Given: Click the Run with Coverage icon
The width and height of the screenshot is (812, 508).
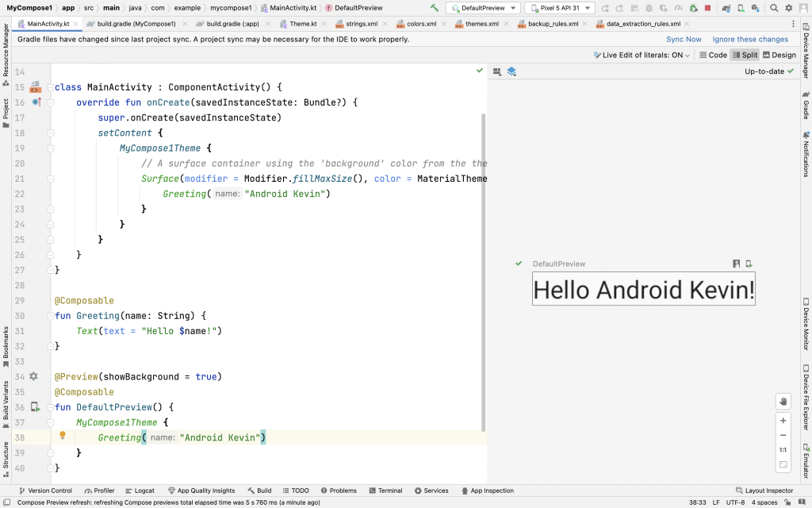Looking at the screenshot, I should click(x=664, y=8).
